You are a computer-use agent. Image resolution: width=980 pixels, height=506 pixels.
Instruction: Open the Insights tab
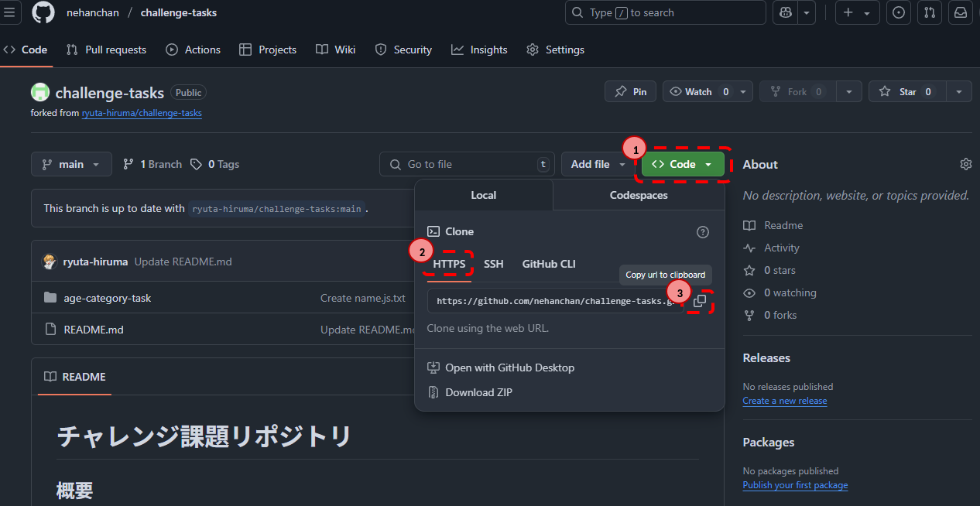click(480, 50)
